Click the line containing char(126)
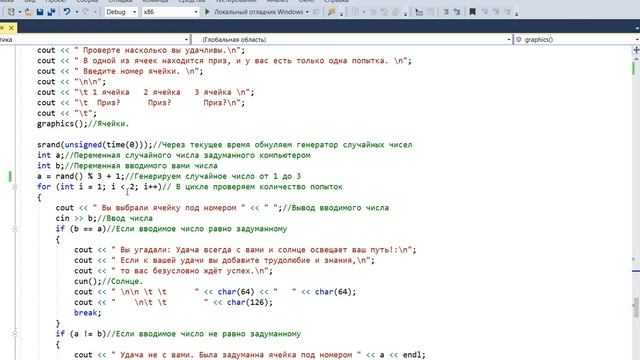The image size is (640, 360). (173, 302)
